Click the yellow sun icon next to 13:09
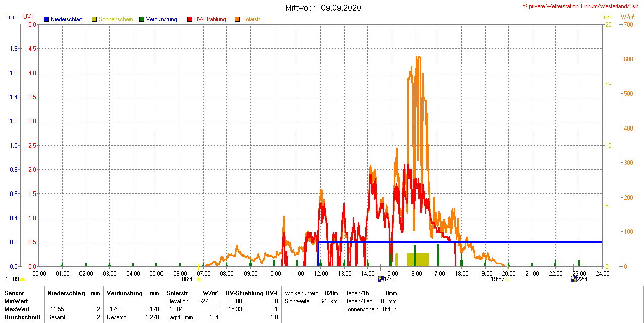The image size is (644, 323). pos(23,279)
